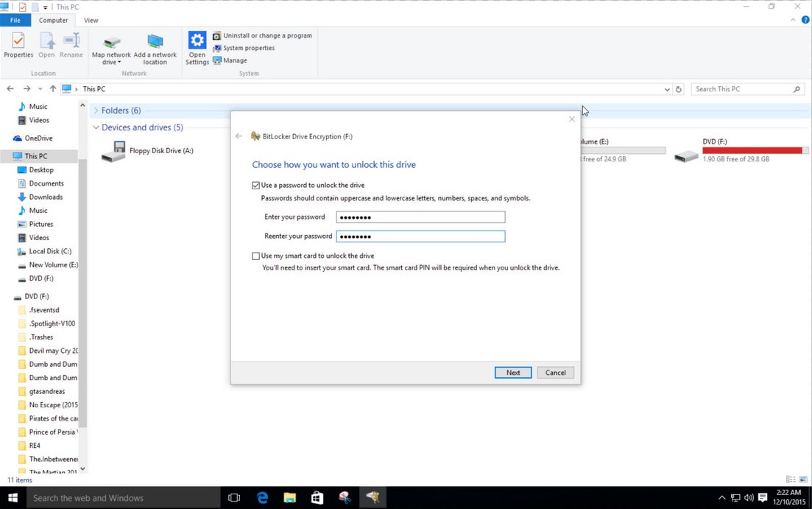Click Manage in the System group
812x509 pixels.
point(230,60)
